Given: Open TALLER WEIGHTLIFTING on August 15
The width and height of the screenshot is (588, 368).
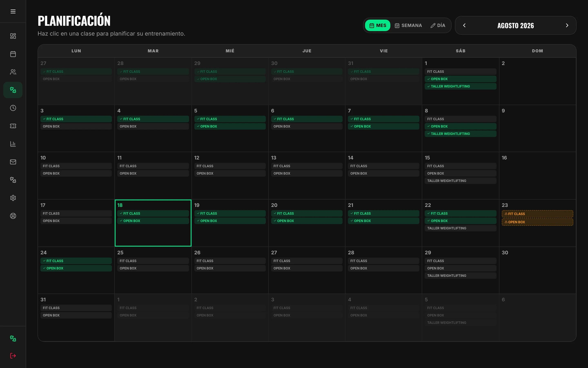Looking at the screenshot, I should click(x=460, y=181).
